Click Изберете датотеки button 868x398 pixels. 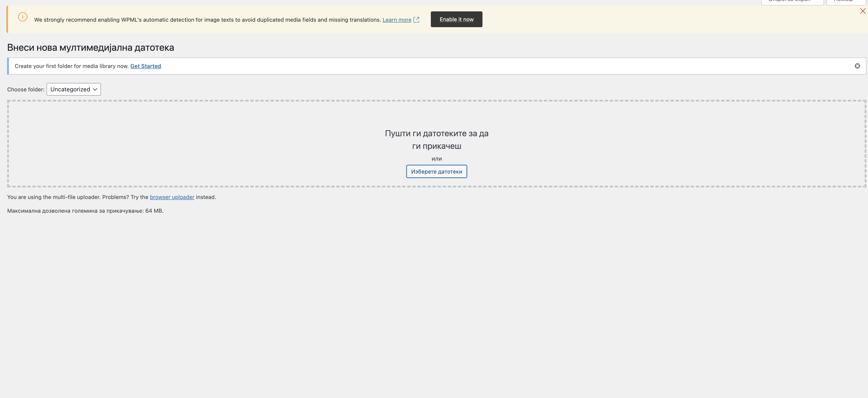[x=436, y=171]
